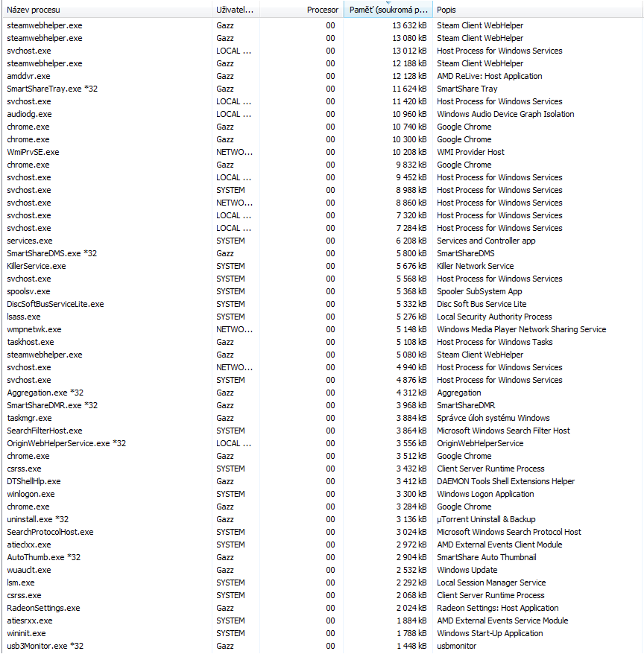Click the csrss.exe row using 3 432 kB

pos(323,469)
